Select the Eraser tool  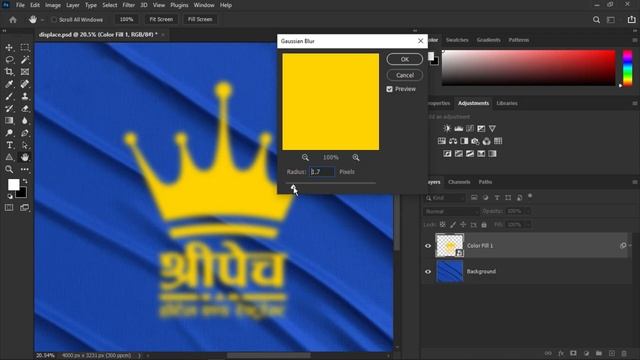(25, 109)
